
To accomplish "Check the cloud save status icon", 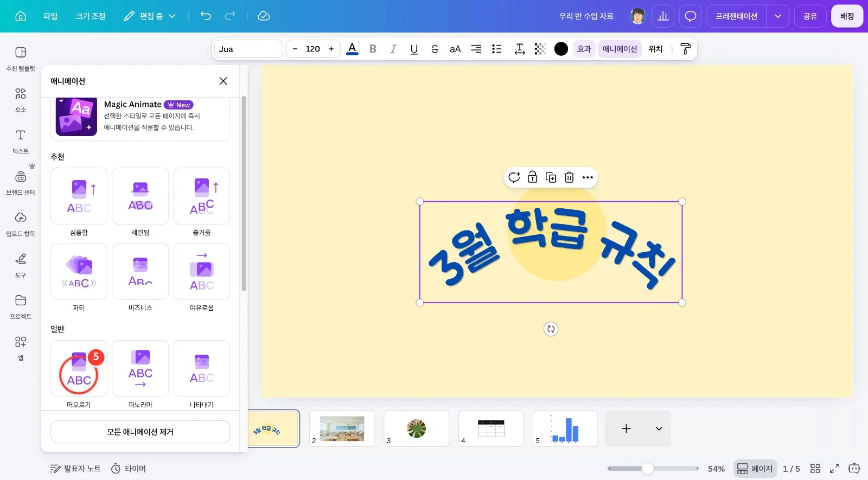I will tap(264, 16).
